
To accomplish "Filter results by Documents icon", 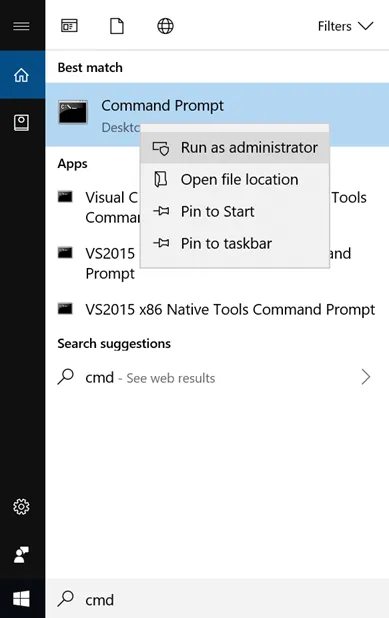I will pos(117,26).
